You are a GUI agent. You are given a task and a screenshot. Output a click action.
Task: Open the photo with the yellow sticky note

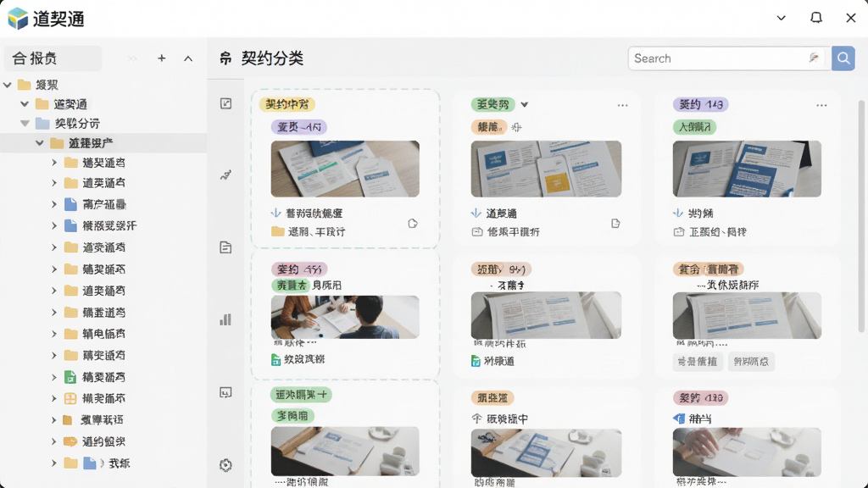click(546, 169)
